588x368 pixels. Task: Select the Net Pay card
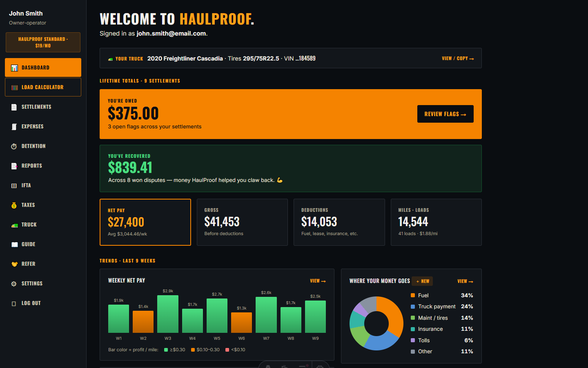[x=145, y=222]
